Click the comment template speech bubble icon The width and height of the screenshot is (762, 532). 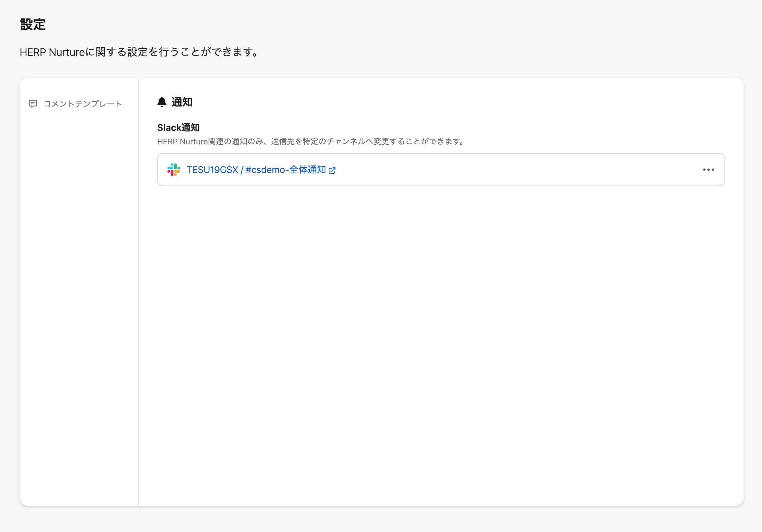click(x=33, y=104)
